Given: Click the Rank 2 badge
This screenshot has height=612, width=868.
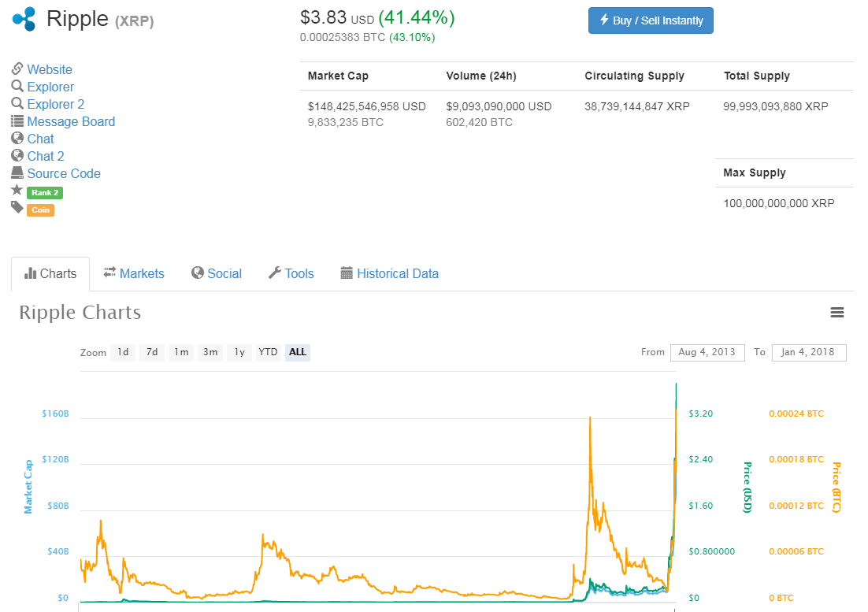Looking at the screenshot, I should click(45, 192).
